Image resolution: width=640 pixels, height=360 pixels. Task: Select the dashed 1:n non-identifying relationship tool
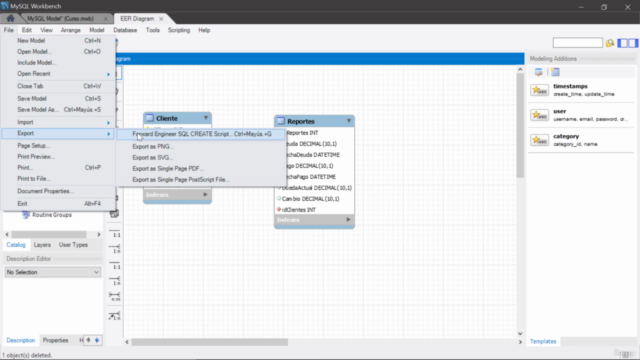click(115, 248)
